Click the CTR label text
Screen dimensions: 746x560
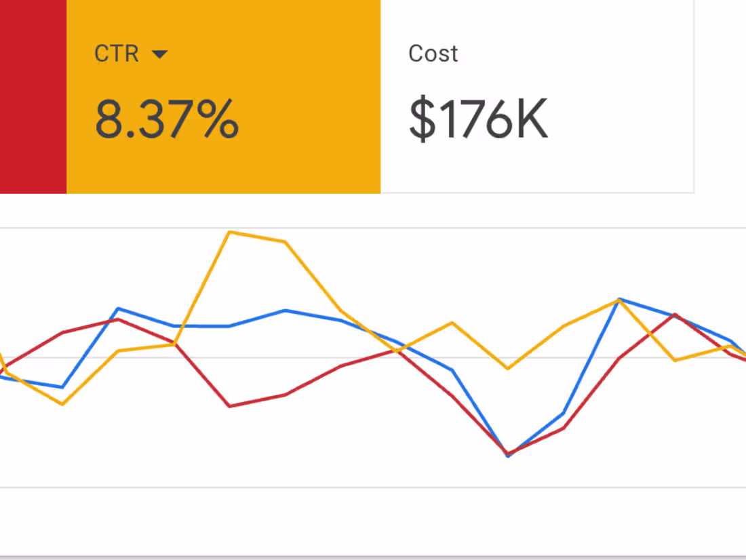(117, 54)
